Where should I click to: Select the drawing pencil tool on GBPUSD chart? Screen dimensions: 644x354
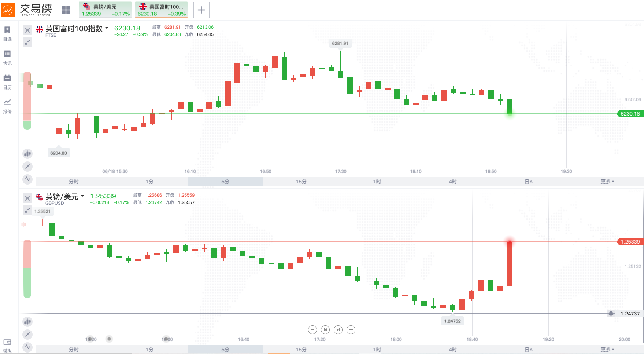27,334
